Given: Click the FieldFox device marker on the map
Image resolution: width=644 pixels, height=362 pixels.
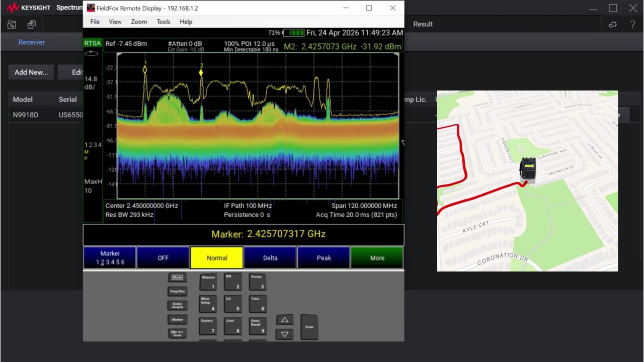Looking at the screenshot, I should [x=527, y=169].
